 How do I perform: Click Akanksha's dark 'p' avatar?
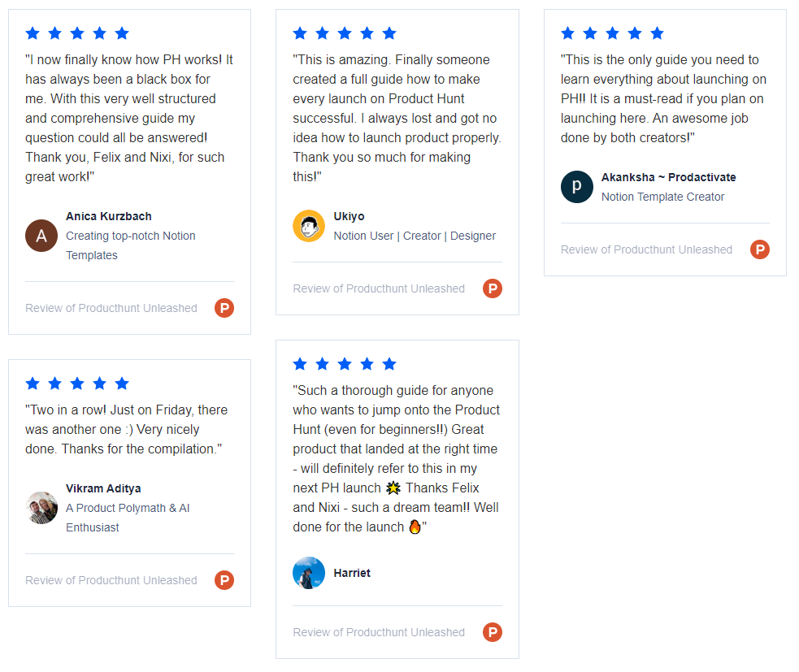pos(577,187)
